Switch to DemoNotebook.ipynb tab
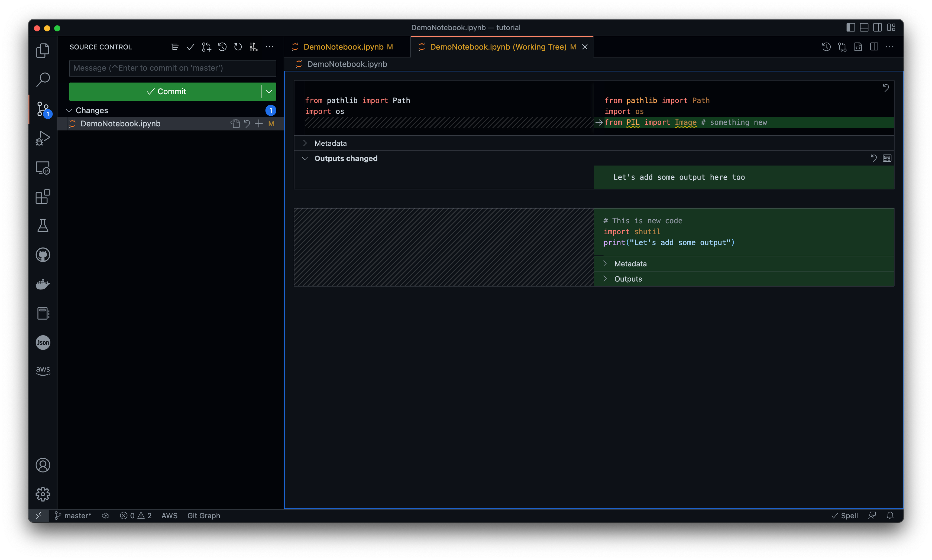The image size is (932, 560). pos(347,47)
